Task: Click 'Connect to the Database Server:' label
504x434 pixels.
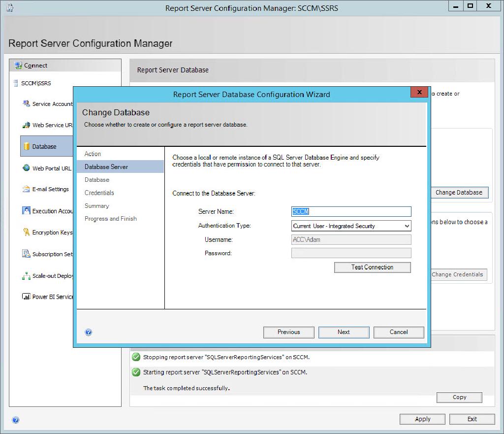Action: [x=214, y=193]
